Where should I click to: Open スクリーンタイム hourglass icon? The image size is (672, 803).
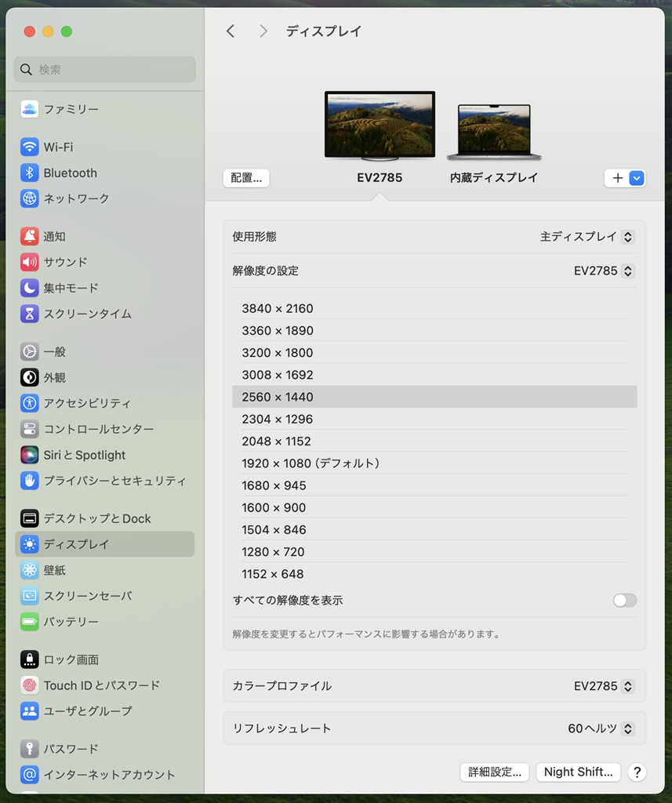pyautogui.click(x=30, y=314)
